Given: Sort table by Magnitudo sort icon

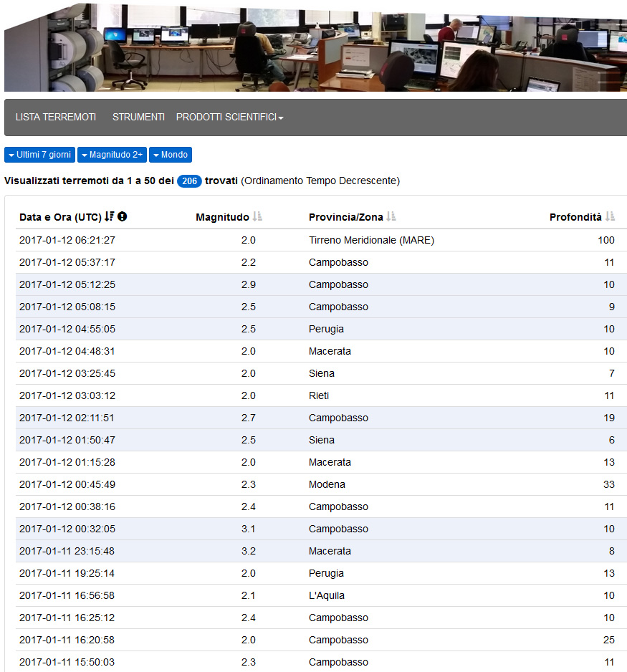Looking at the screenshot, I should click(257, 217).
